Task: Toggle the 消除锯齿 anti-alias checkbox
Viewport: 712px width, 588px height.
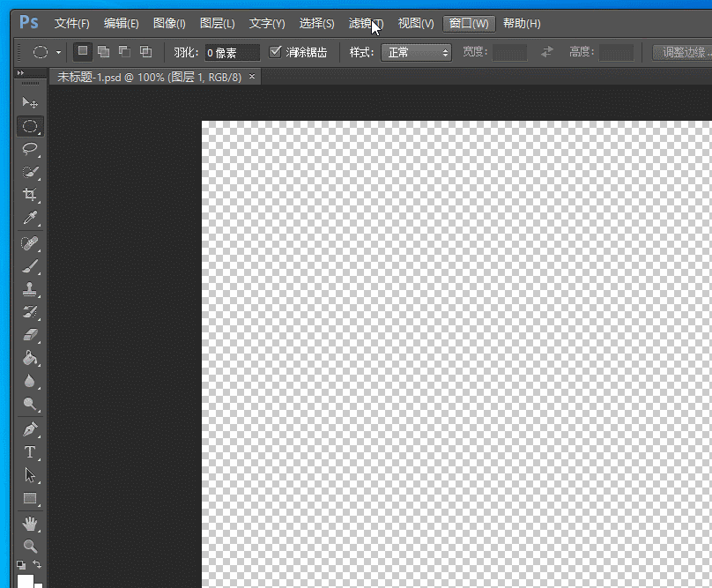Action: [275, 52]
